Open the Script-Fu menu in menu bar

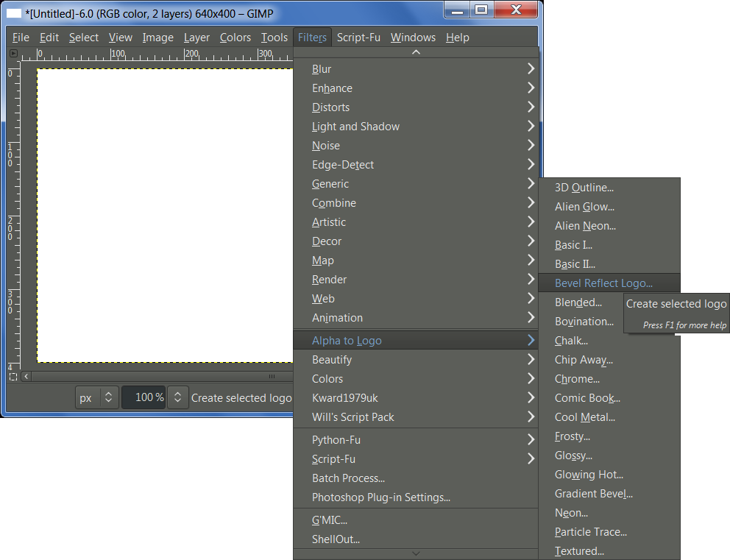pos(358,38)
